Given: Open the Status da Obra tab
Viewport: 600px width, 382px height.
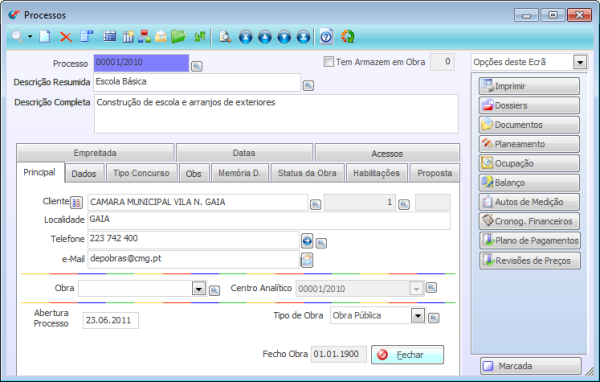Looking at the screenshot, I should click(x=307, y=173).
